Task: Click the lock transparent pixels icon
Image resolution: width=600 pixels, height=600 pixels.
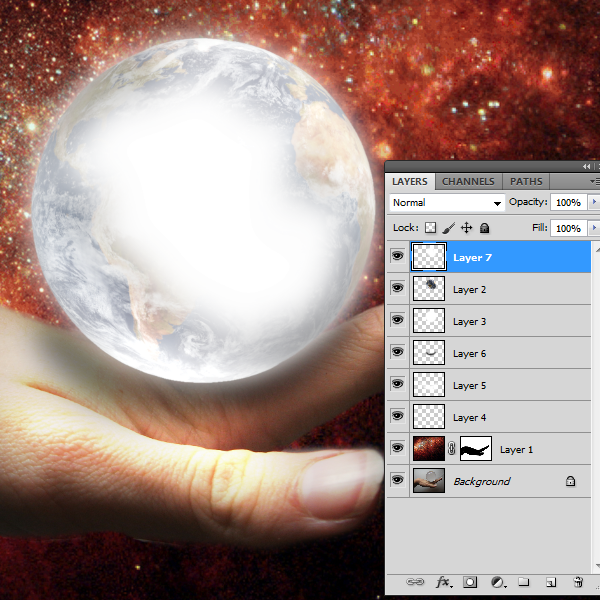Action: coord(430,228)
